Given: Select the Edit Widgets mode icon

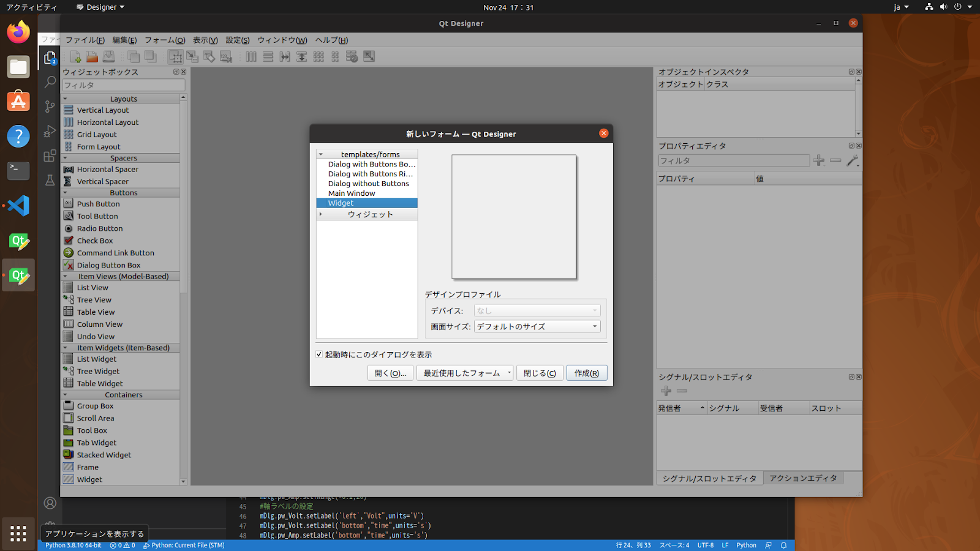Looking at the screenshot, I should [x=176, y=57].
